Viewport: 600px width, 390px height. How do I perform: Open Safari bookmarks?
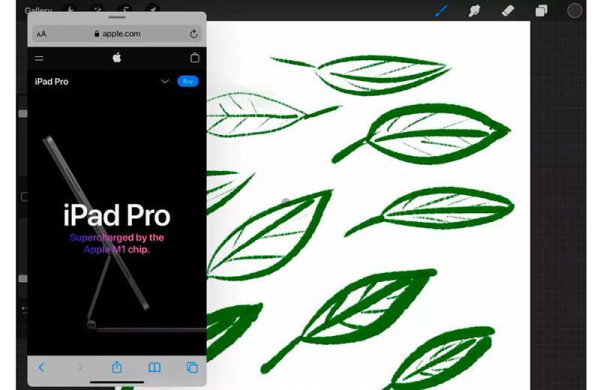click(154, 368)
